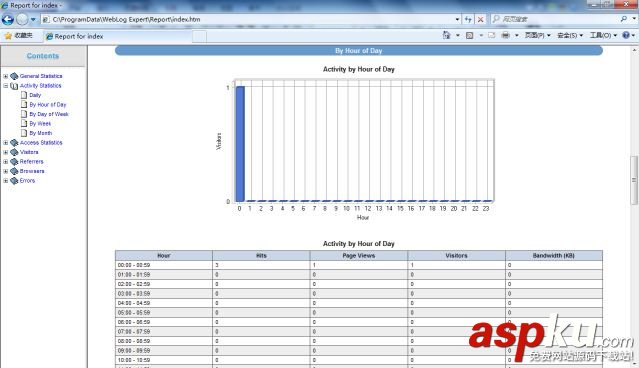Click the Print printer icon

pos(506,35)
